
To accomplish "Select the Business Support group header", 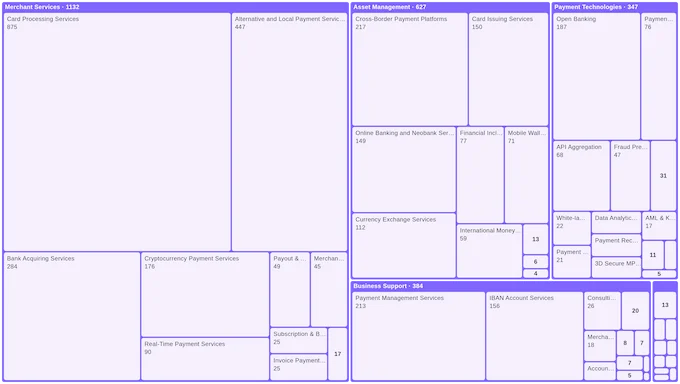I will (501, 286).
